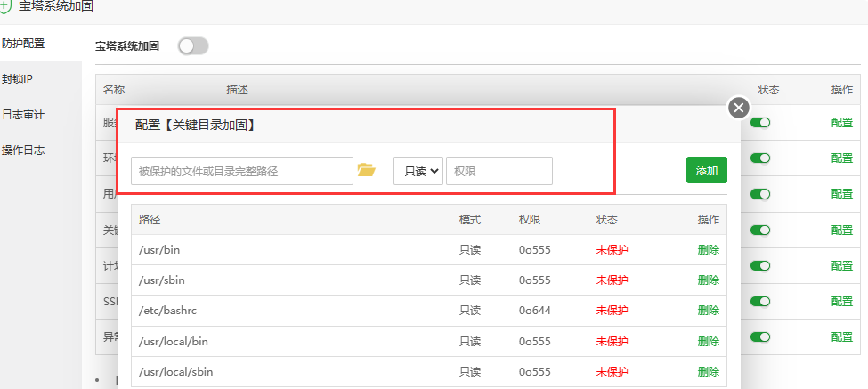Click 配置 link in row starting with 环
Screen dimensions: 868x389
coord(842,158)
